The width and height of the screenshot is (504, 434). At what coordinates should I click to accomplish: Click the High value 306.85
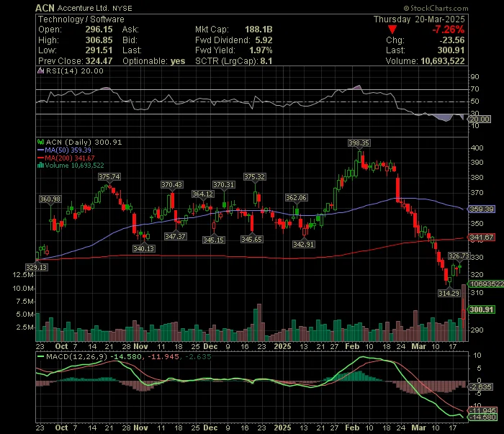(x=99, y=40)
